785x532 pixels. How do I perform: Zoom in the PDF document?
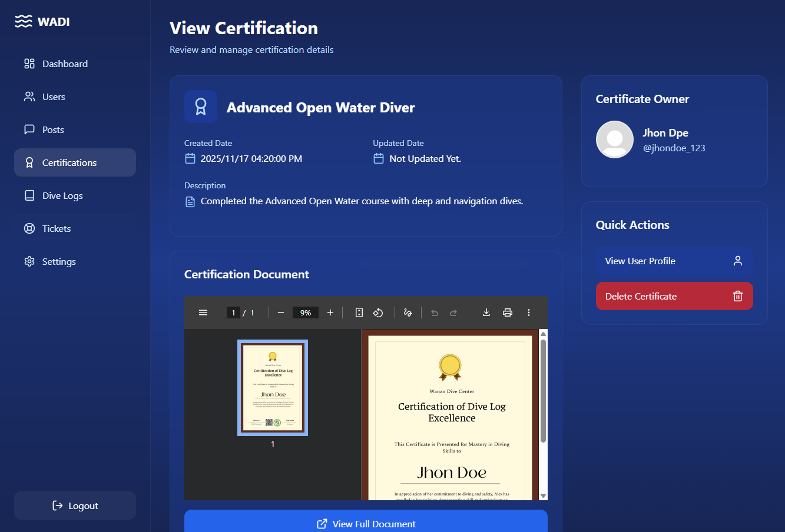330,312
